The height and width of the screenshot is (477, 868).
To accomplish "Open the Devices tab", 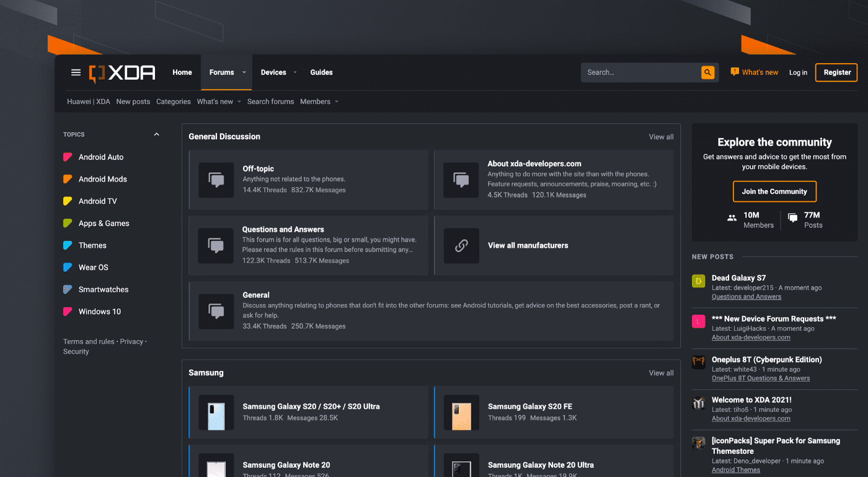I will click(x=273, y=72).
